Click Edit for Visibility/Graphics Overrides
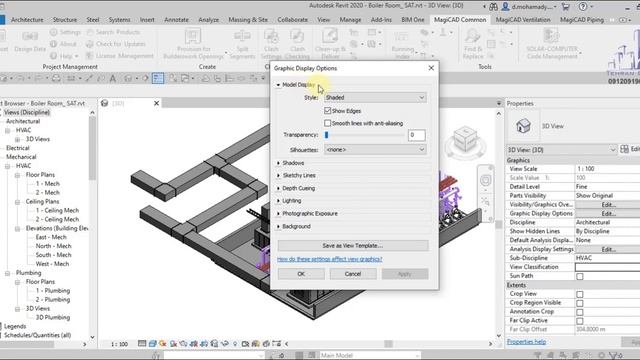This screenshot has height=360, width=640. [608, 204]
